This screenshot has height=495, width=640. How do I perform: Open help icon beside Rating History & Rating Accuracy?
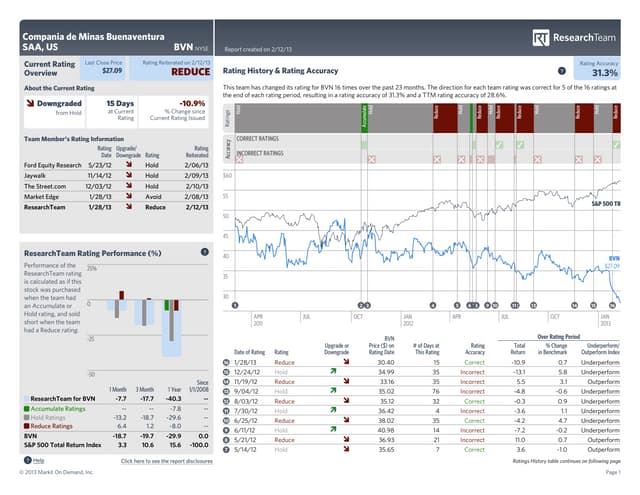pos(562,71)
